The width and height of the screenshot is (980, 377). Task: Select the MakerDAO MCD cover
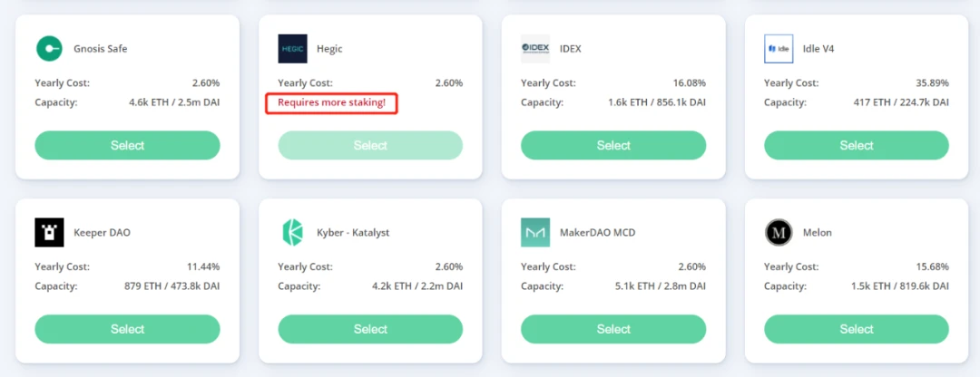pyautogui.click(x=613, y=329)
